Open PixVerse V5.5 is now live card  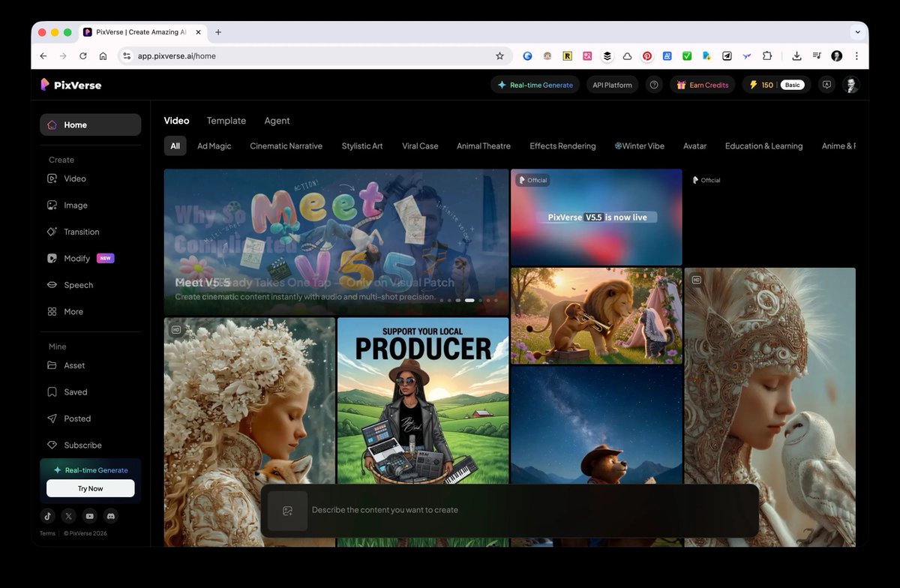coord(596,217)
